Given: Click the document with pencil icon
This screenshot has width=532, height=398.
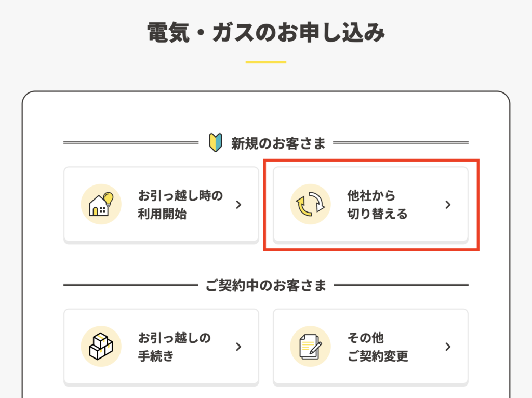Looking at the screenshot, I should 310,346.
